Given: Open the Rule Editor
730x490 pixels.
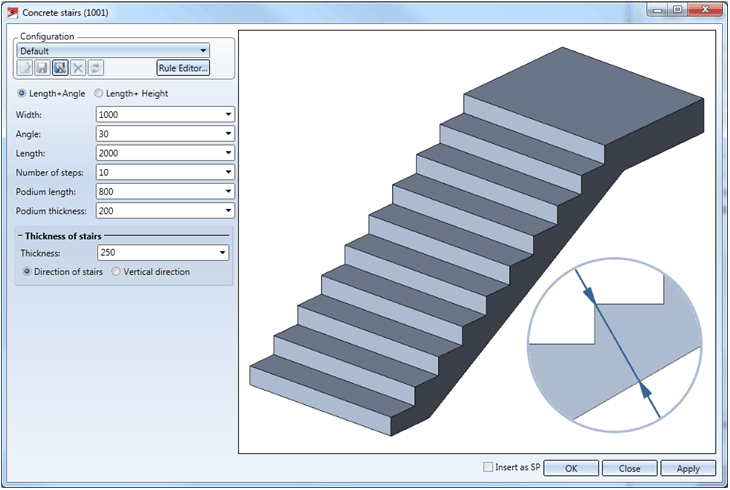Looking at the screenshot, I should [183, 68].
